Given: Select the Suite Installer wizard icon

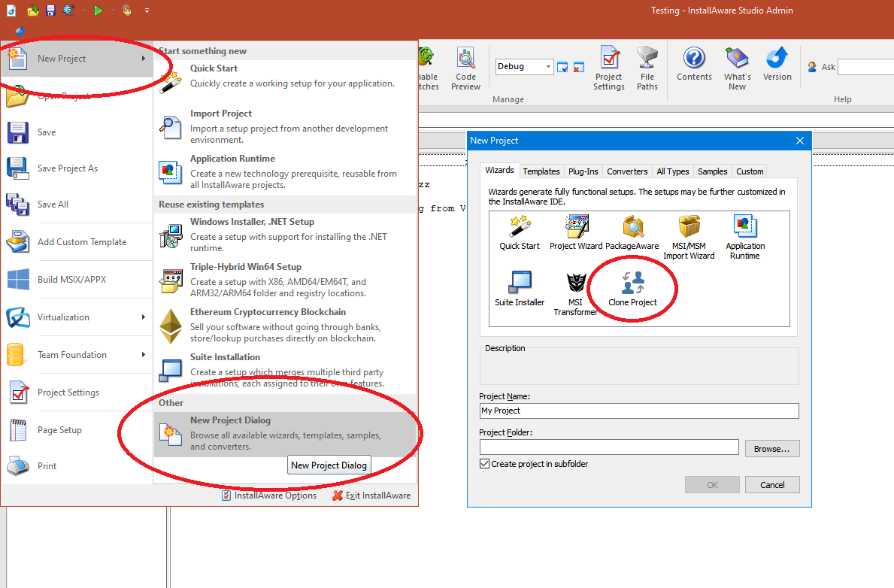Looking at the screenshot, I should click(x=520, y=289).
